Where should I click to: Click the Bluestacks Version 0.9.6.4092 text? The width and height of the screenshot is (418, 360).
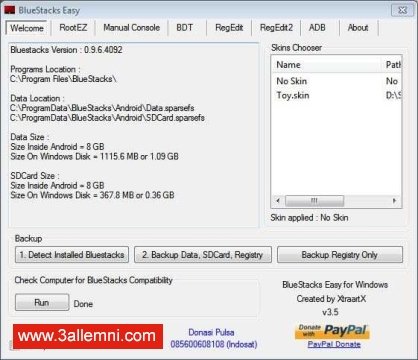click(x=66, y=50)
